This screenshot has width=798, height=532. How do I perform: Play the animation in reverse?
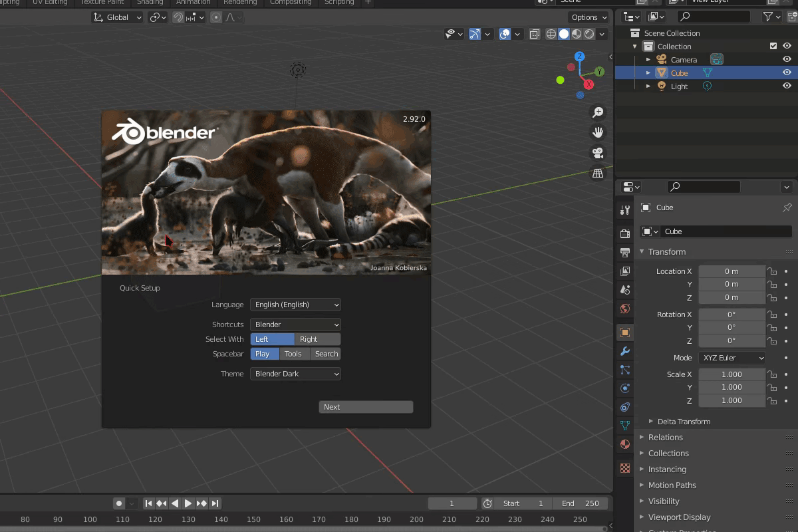point(175,503)
